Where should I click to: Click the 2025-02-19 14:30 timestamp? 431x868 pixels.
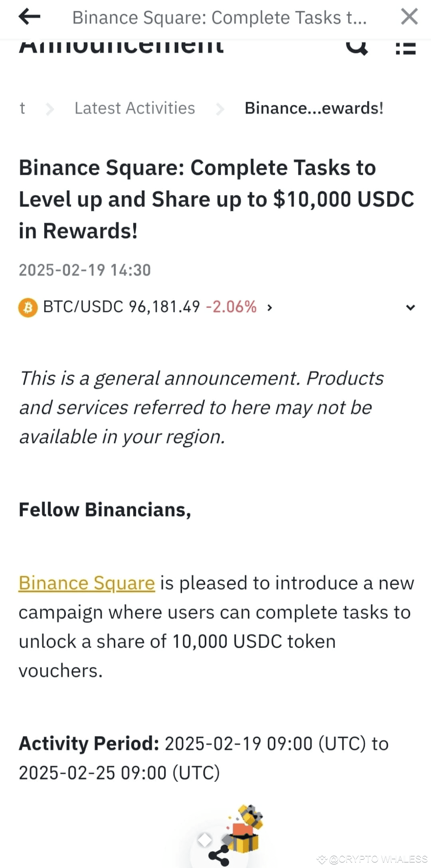tap(85, 270)
